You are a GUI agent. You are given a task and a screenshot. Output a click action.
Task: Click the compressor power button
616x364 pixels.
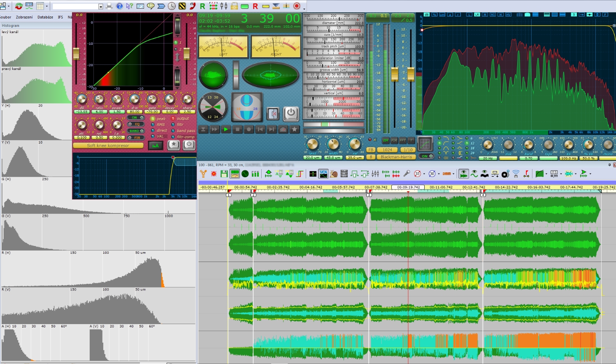click(x=189, y=145)
